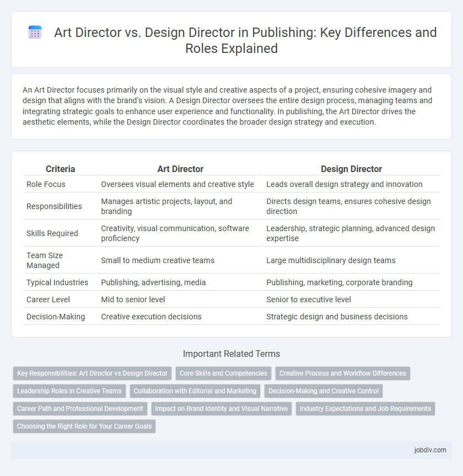Select the 'Choosing the Right Role for Your Career Goals' tag
Image resolution: width=463 pixels, height=476 pixels.
[84, 426]
